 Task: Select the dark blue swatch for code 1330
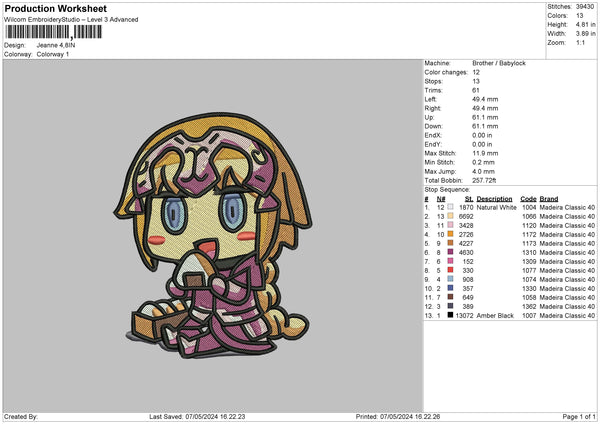pos(450,288)
